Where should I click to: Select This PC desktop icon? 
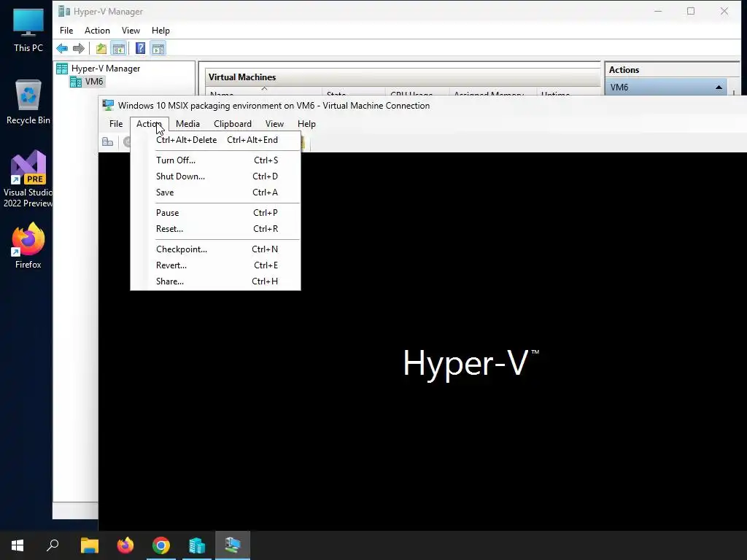click(28, 31)
